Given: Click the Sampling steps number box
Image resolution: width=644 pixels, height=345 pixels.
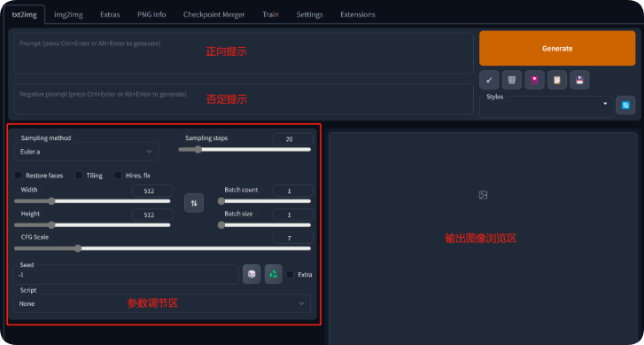Looking at the screenshot, I should pos(292,139).
